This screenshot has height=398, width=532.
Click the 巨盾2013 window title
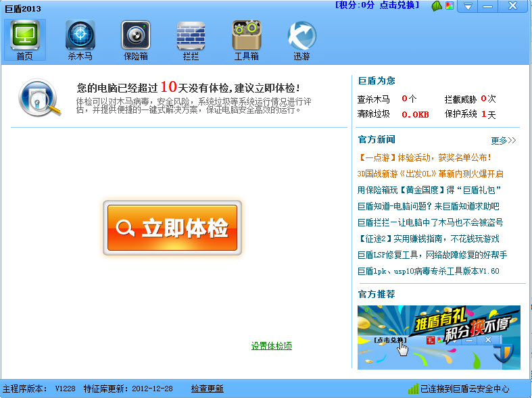23,9
